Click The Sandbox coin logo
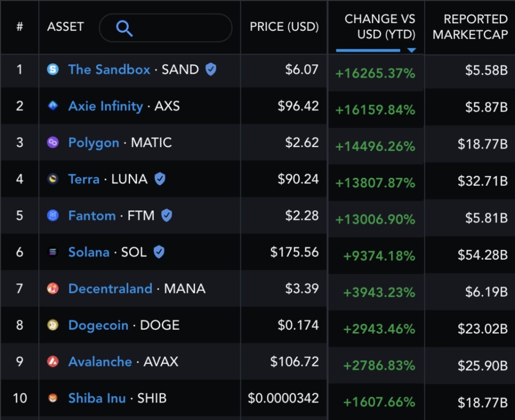Viewport: 515px width, 420px height. point(53,70)
